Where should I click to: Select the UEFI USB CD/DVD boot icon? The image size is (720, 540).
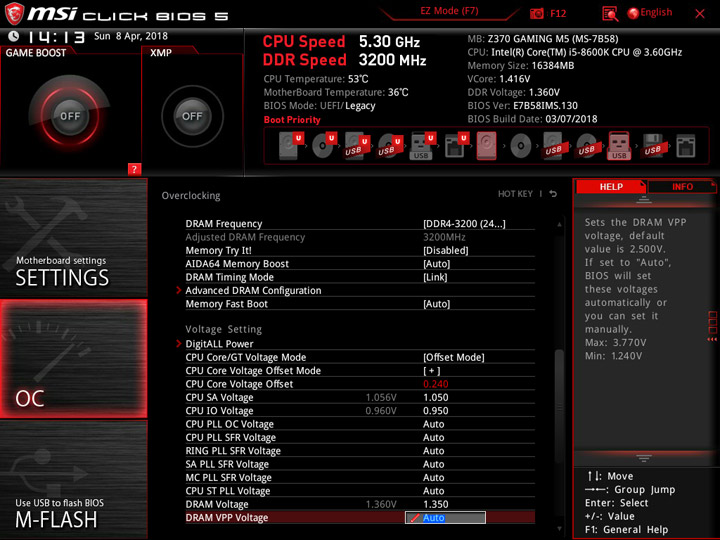pyautogui.click(x=390, y=146)
